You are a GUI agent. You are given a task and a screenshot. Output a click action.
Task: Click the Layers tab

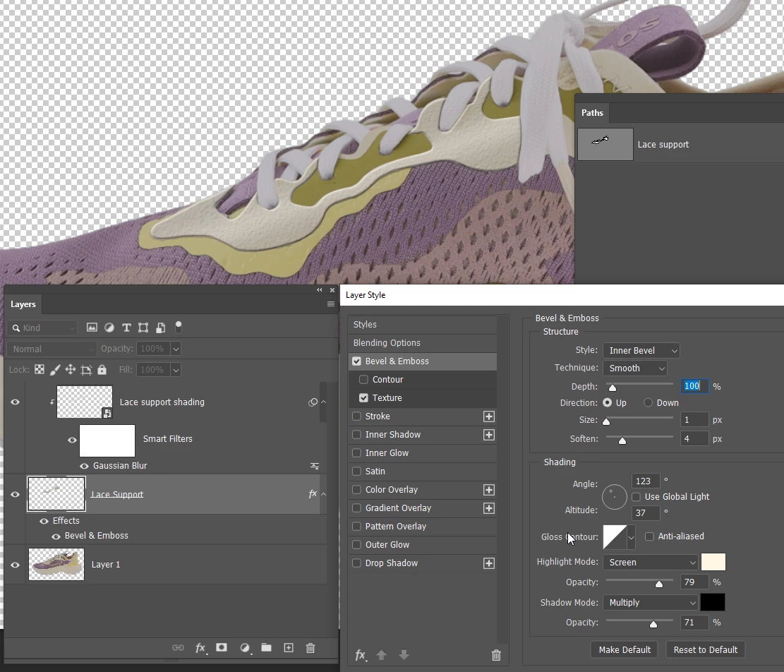point(23,304)
